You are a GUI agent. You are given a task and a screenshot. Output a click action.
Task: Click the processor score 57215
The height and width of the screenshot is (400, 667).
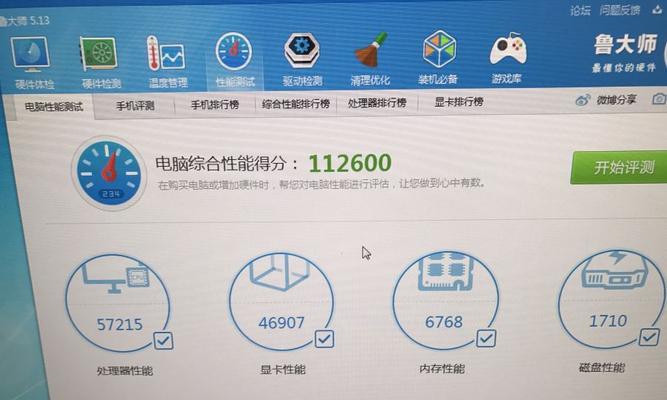[x=120, y=325]
